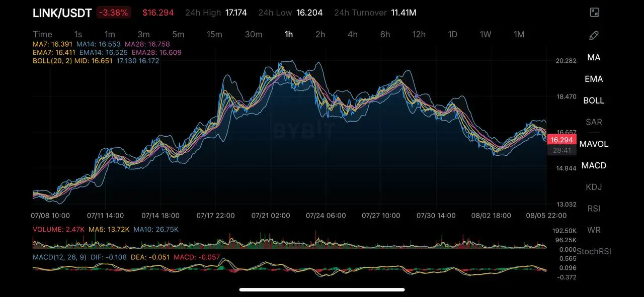Tap the EMA28: 16.609 legend
This screenshot has height=297, width=644.
pyautogui.click(x=156, y=52)
